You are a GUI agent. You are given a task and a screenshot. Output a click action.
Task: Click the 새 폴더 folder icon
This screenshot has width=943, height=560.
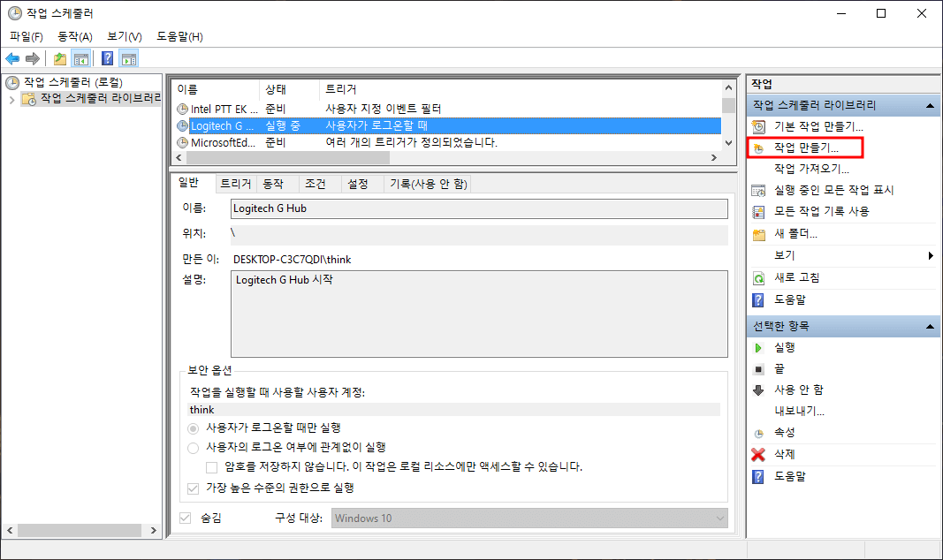[x=759, y=234]
